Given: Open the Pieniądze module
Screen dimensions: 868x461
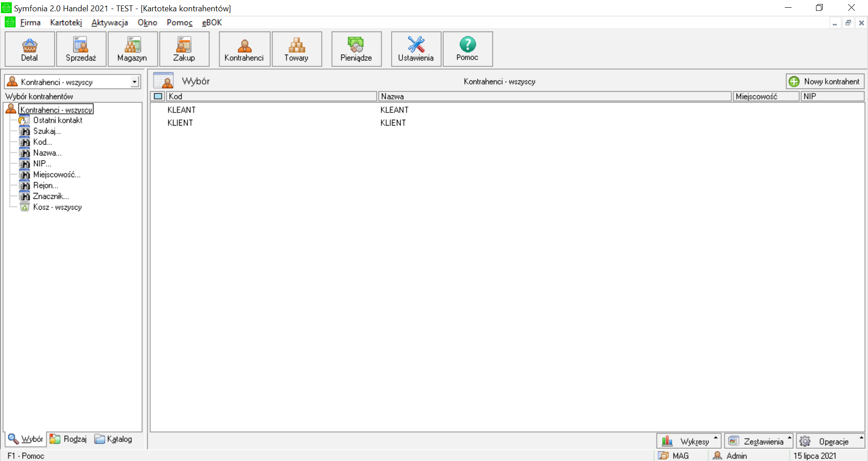Looking at the screenshot, I should coord(356,49).
